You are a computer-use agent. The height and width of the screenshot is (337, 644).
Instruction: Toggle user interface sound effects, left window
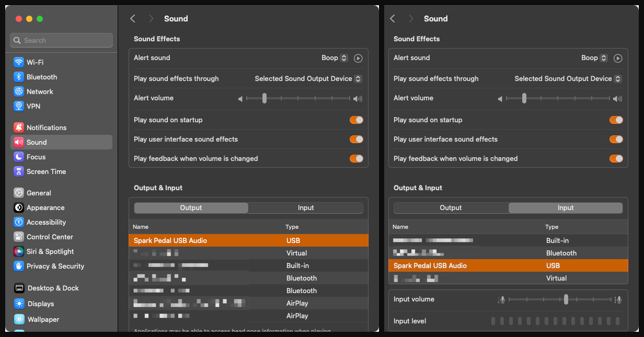(x=356, y=140)
